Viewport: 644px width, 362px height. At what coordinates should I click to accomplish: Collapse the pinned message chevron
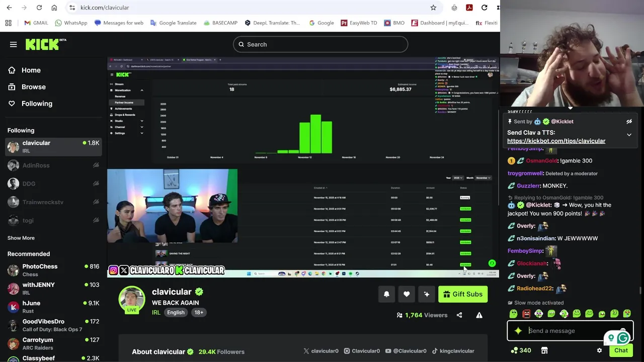click(x=629, y=135)
